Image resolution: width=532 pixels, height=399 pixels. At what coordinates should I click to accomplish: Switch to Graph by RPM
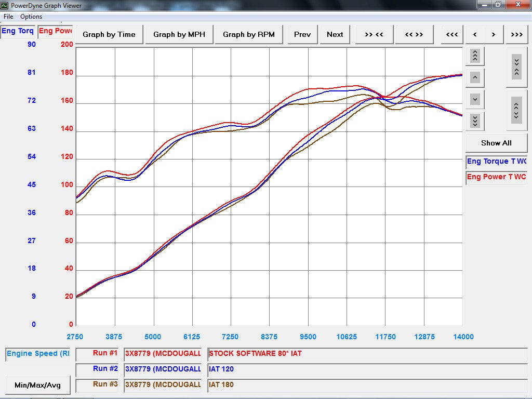coord(249,34)
